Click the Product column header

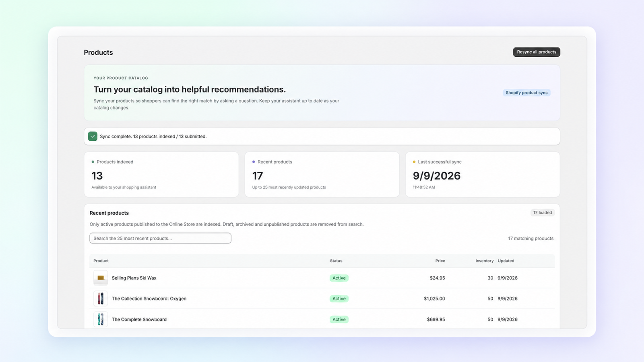[x=101, y=261]
